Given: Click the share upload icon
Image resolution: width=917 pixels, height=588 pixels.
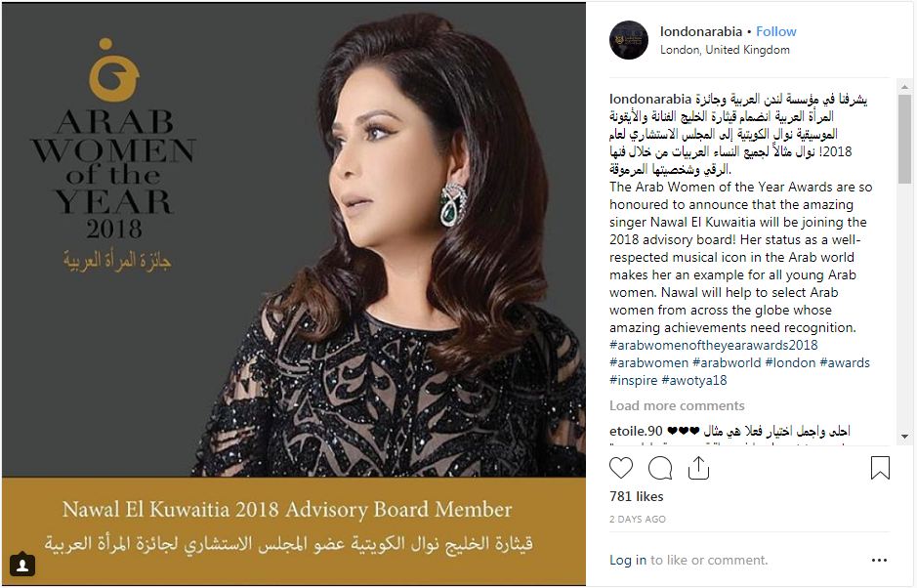Looking at the screenshot, I should [x=698, y=468].
